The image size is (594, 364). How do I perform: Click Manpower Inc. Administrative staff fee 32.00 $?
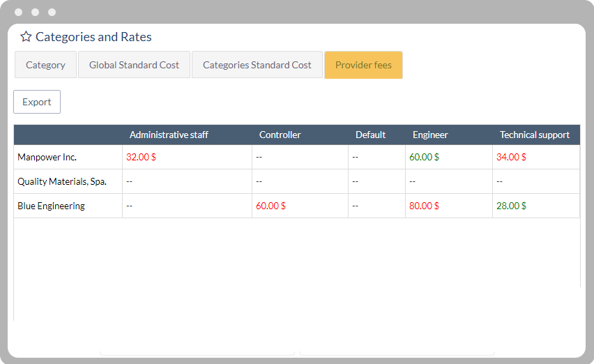[x=141, y=157]
